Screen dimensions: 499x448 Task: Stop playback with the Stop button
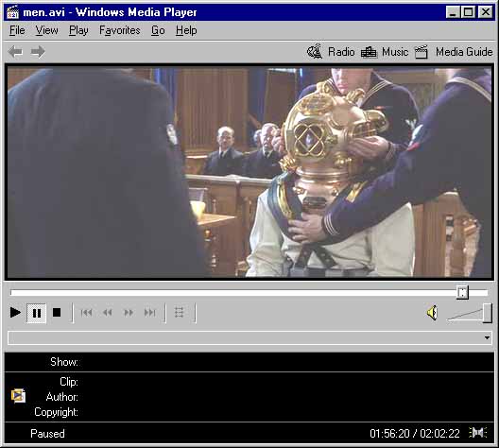57,313
